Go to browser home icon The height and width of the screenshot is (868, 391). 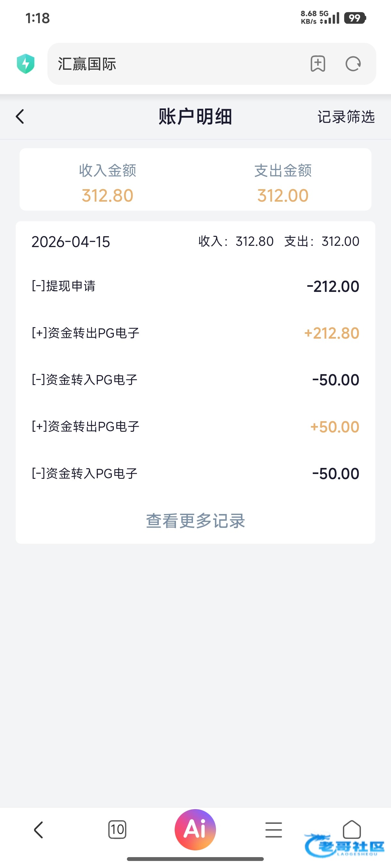pos(352,829)
